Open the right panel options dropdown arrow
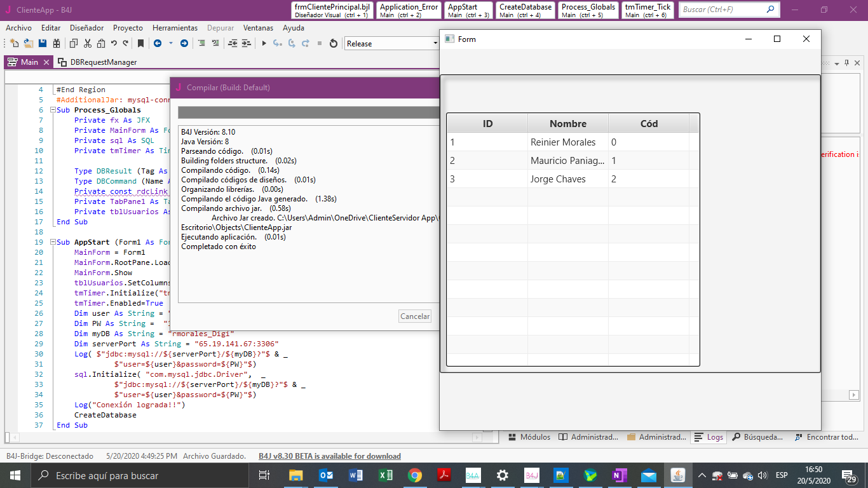 (x=837, y=63)
